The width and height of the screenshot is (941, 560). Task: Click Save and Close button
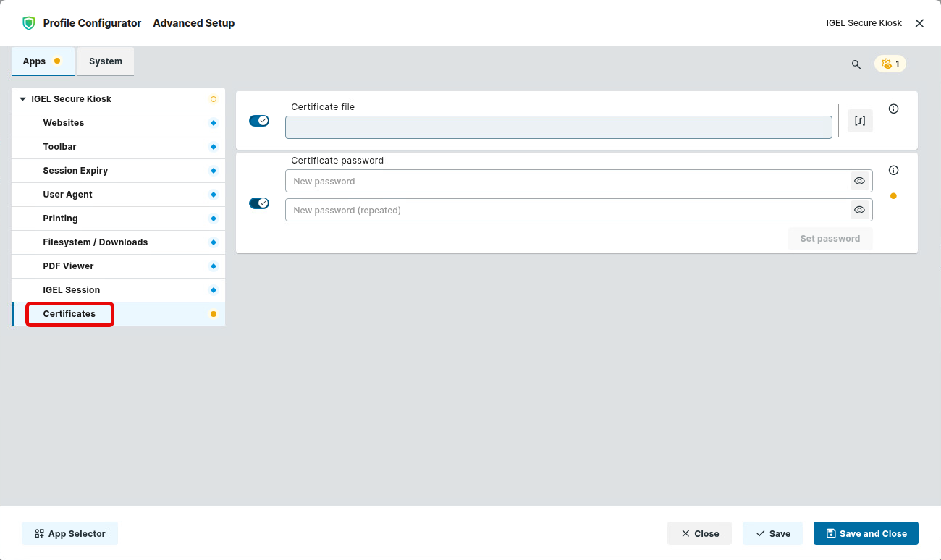coord(866,534)
